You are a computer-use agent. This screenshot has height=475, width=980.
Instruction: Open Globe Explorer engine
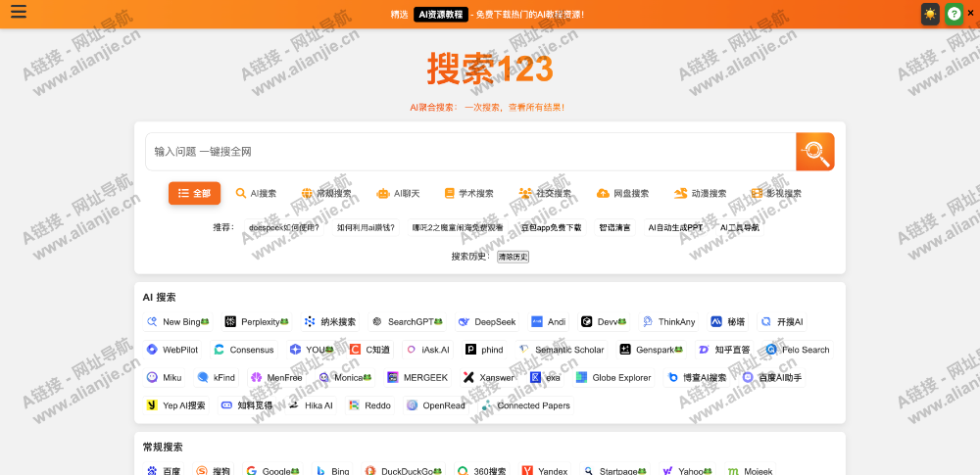(613, 377)
